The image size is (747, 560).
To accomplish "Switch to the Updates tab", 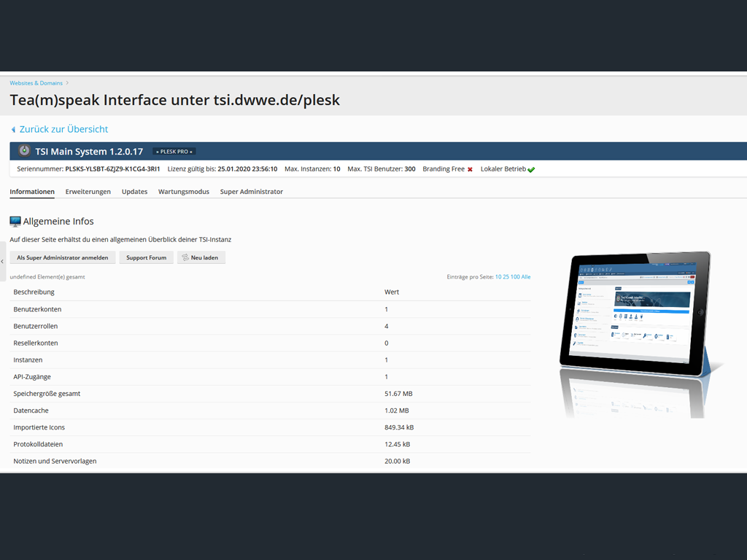I will pyautogui.click(x=134, y=192).
